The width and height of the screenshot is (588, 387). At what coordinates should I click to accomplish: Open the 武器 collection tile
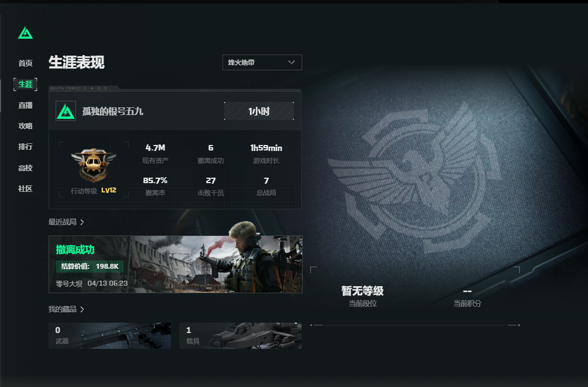coord(110,336)
